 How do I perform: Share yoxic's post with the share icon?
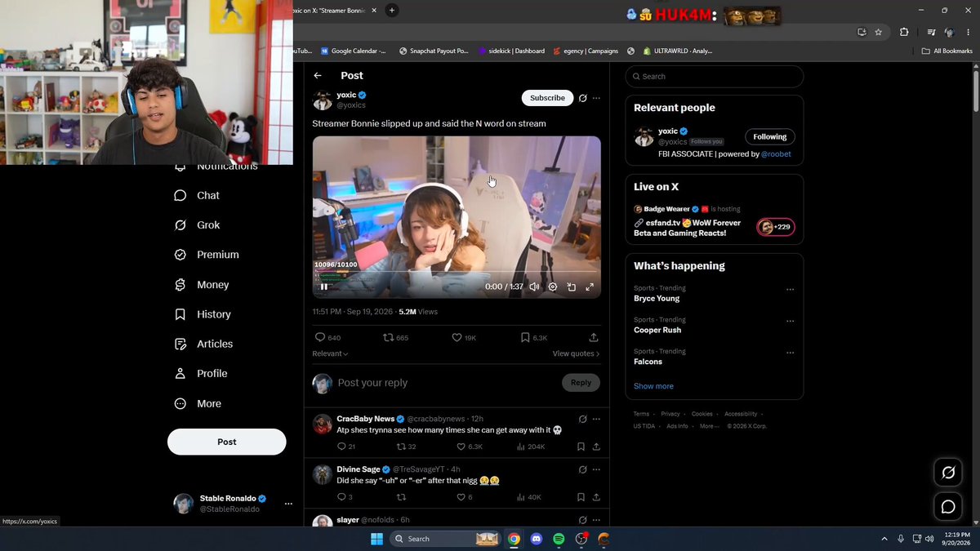(594, 337)
